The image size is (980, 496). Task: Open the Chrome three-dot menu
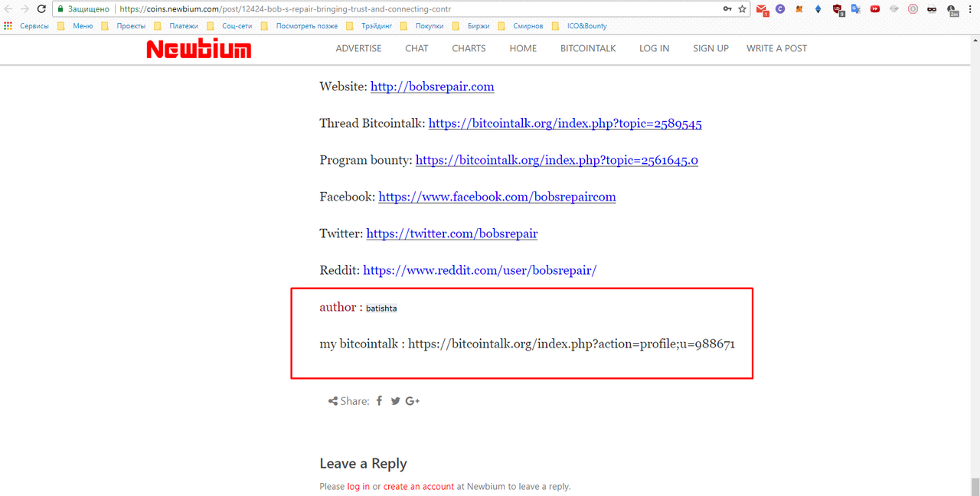pyautogui.click(x=971, y=9)
